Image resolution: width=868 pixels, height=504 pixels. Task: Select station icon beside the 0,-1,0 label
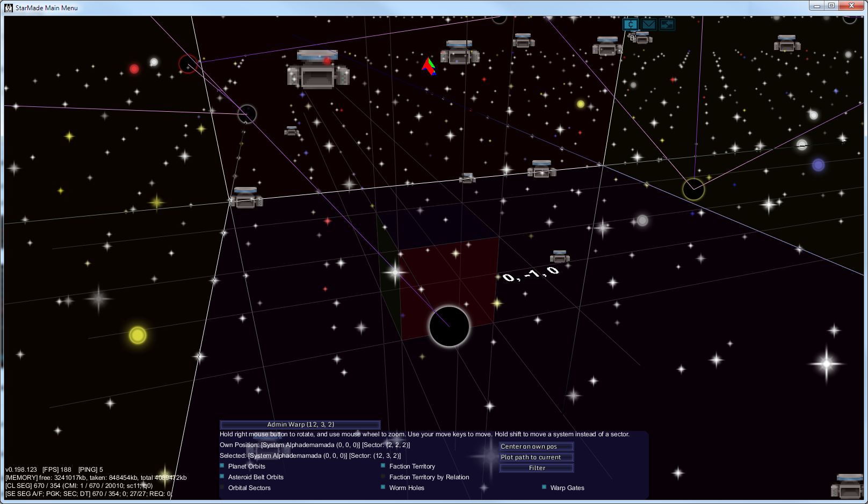coord(560,257)
